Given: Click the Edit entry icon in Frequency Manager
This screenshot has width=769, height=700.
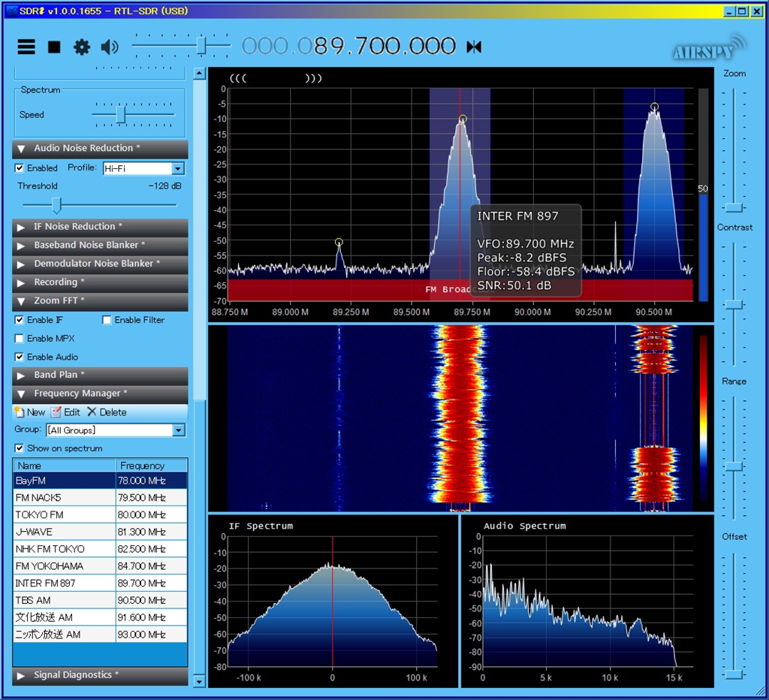Looking at the screenshot, I should point(56,412).
